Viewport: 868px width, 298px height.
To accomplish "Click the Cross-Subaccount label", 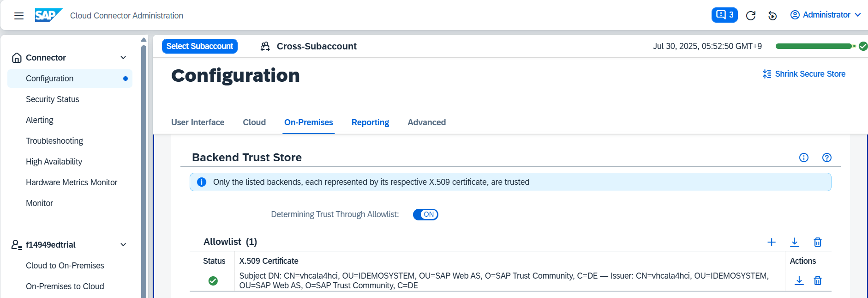I will point(317,46).
